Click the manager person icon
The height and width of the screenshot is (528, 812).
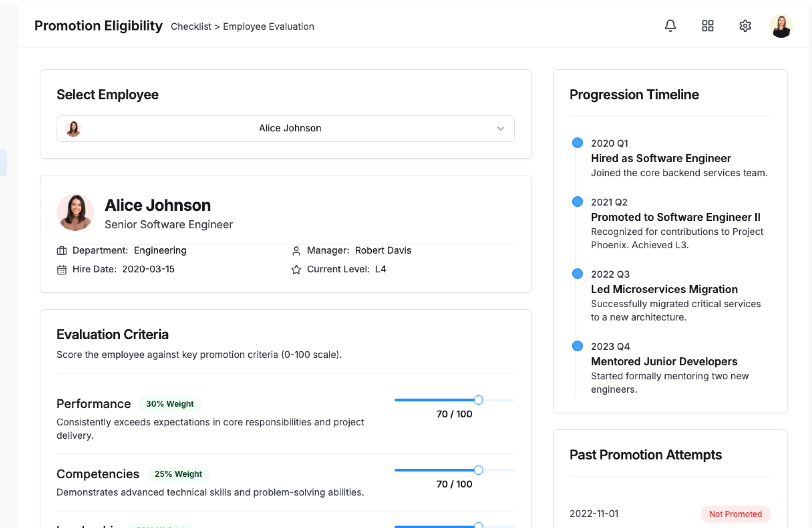pos(296,251)
